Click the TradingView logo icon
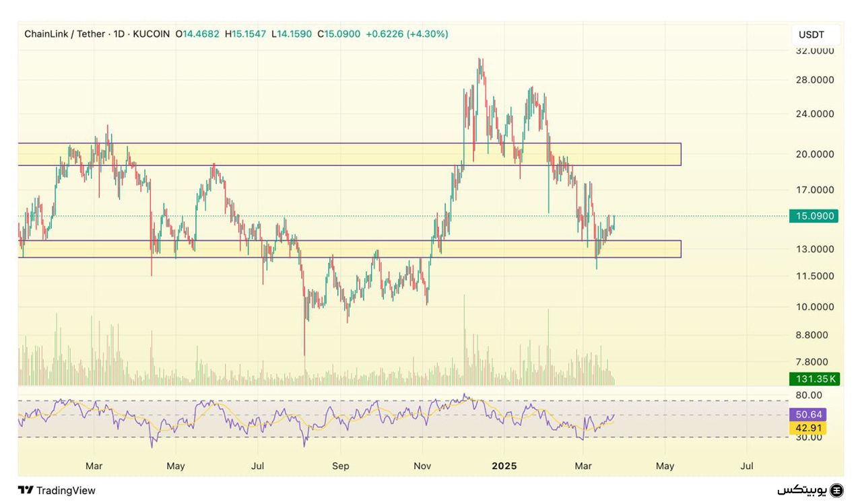862x504 pixels. coord(26,491)
